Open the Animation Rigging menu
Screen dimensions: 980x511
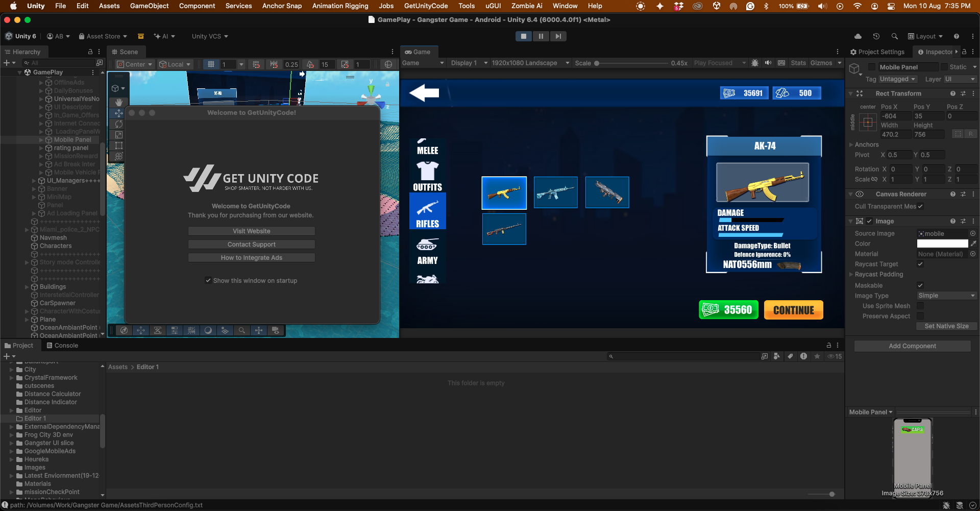point(340,6)
